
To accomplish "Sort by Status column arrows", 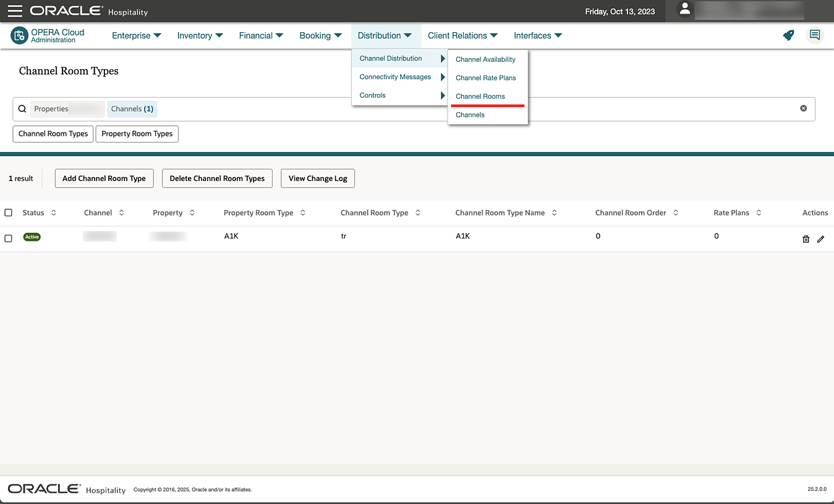I will (54, 212).
